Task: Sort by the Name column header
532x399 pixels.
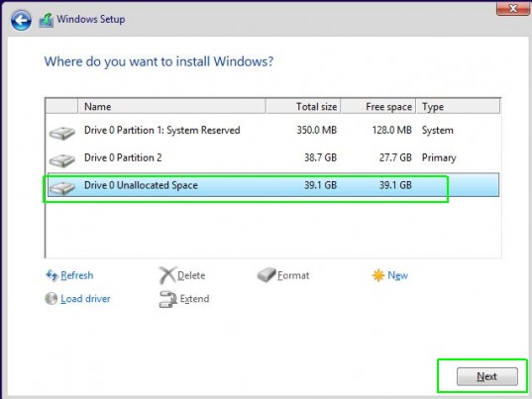Action: pos(171,107)
